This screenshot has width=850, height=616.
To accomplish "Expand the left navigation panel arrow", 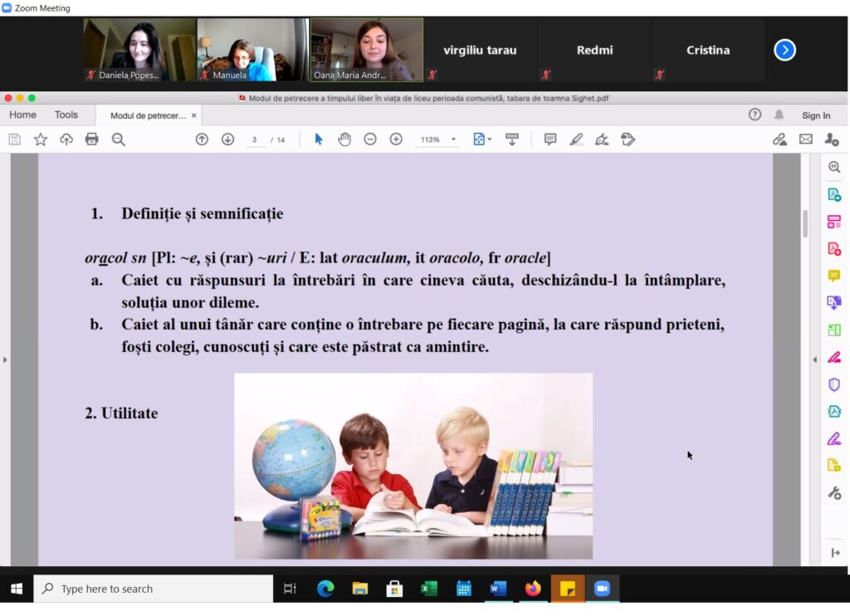I will pyautogui.click(x=5, y=359).
